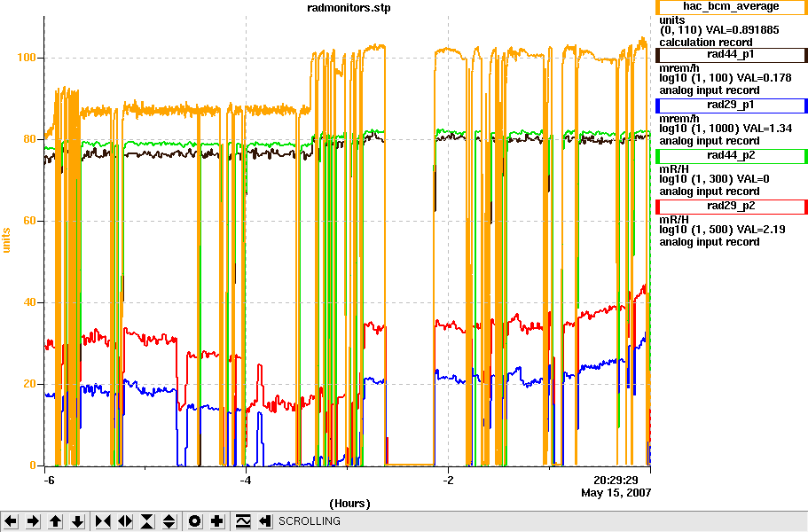Select the rad29_p1 curve in legend
The width and height of the screenshot is (808, 532).
coord(731,105)
